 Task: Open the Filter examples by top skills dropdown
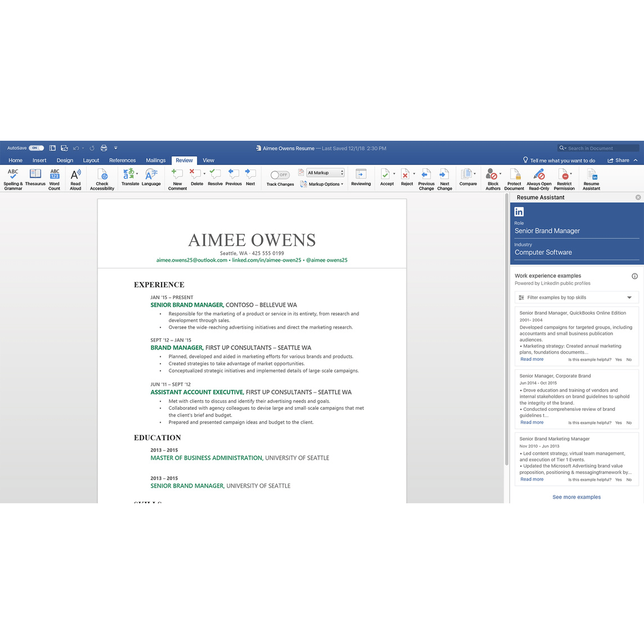(x=575, y=297)
